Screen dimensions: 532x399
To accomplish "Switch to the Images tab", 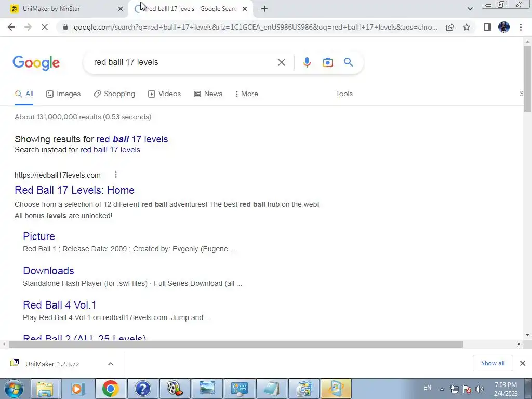I will (x=63, y=94).
